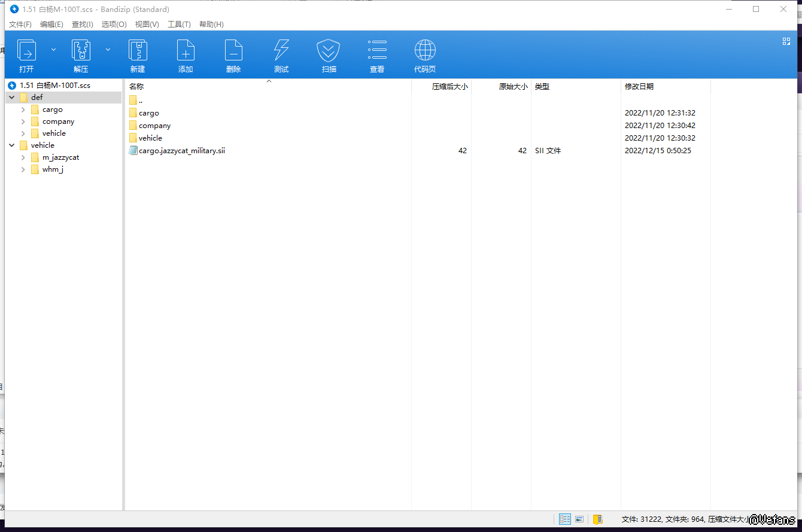Image resolution: width=802 pixels, height=532 pixels.
Task: Open the 文件(F) menu
Action: (20, 25)
